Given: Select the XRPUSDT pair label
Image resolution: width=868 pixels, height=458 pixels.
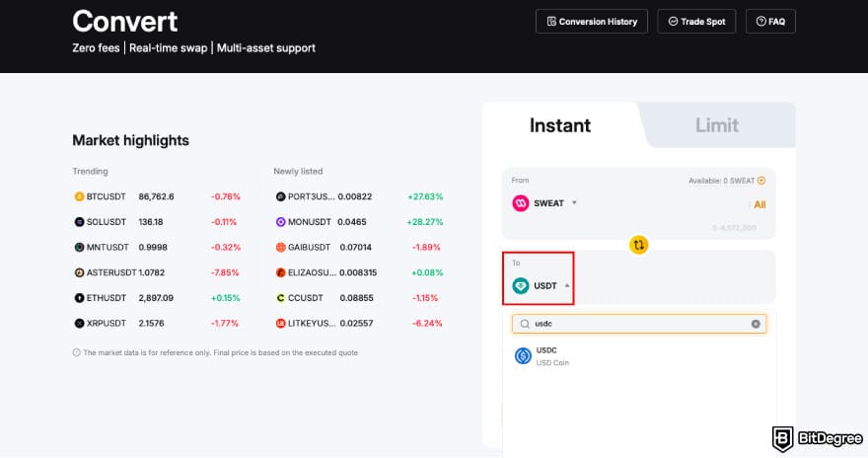Looking at the screenshot, I should [107, 324].
